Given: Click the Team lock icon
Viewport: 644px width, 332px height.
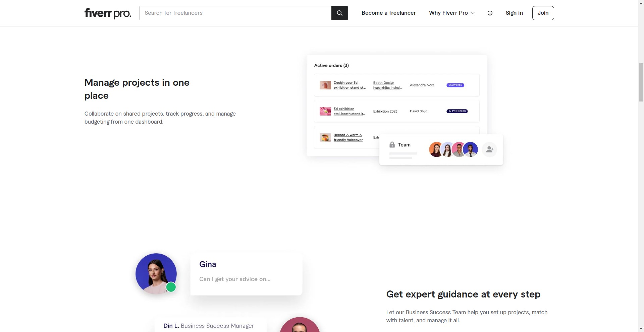Looking at the screenshot, I should coord(392,145).
